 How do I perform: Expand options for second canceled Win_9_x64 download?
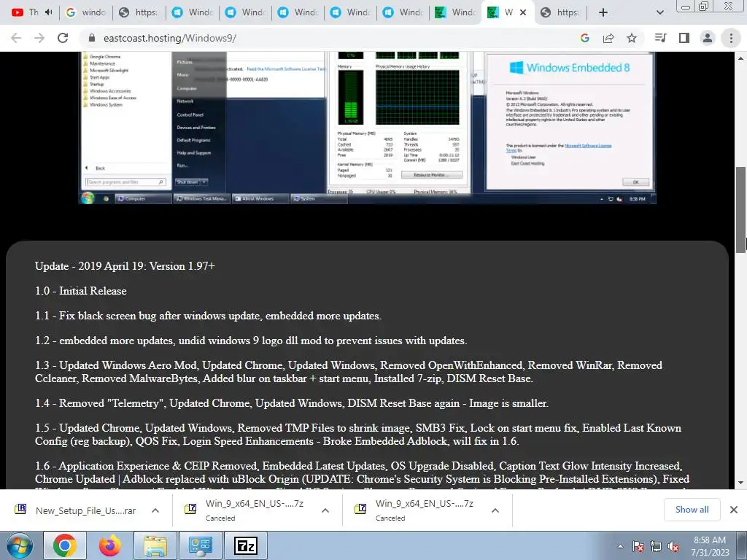(495, 510)
